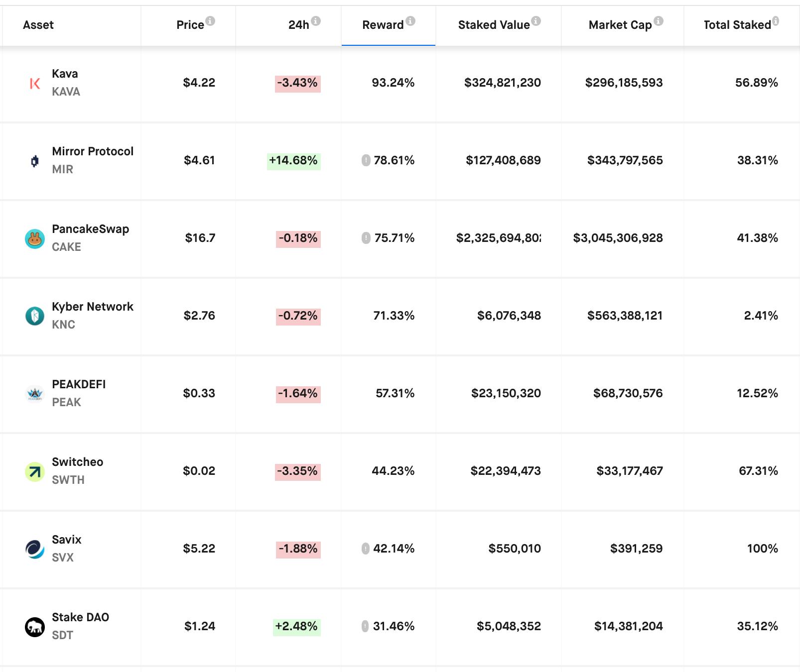The width and height of the screenshot is (800, 672).
Task: Click Switcheo reward value 44.23%
Action: 393,471
